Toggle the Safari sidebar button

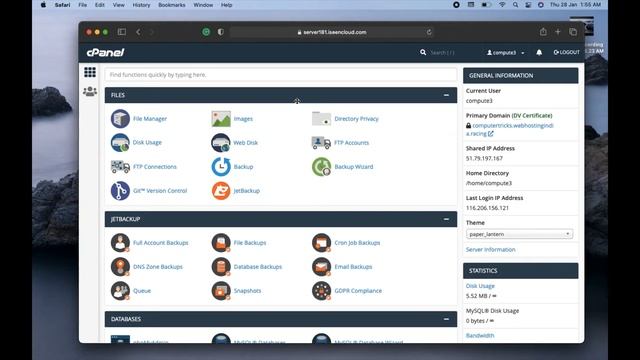click(x=122, y=32)
